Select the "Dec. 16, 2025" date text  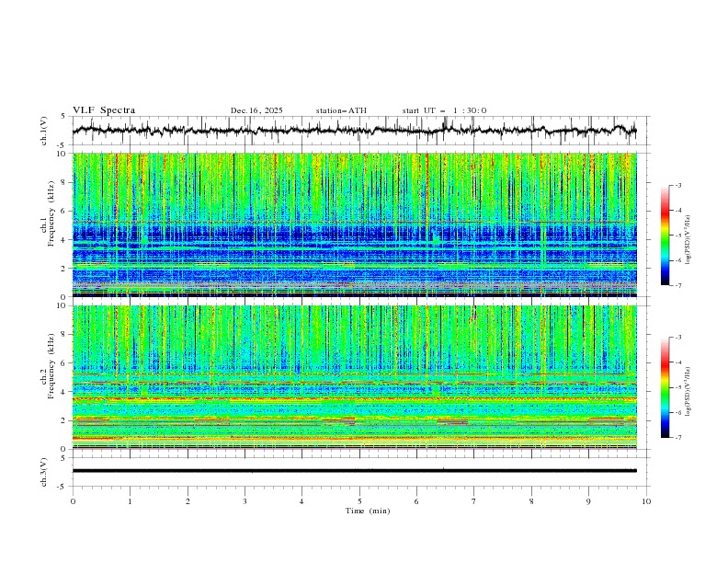click(x=256, y=110)
